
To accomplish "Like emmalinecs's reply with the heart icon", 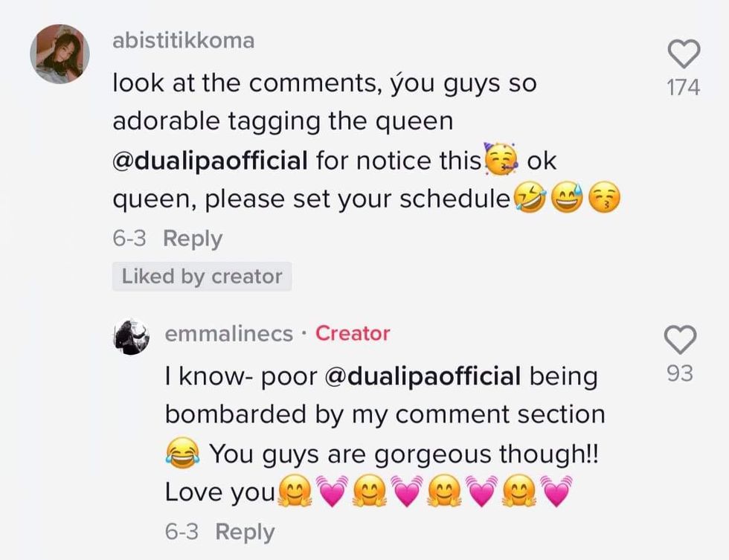I will click(x=679, y=339).
